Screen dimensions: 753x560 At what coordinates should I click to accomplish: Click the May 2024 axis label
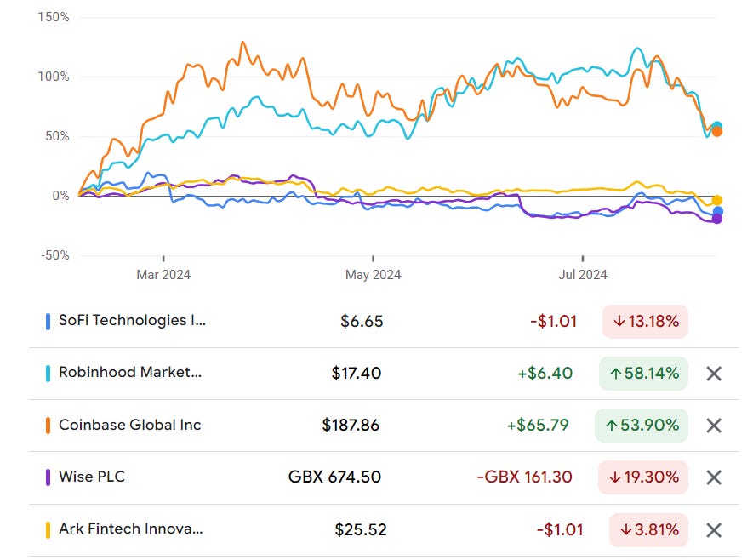374,275
